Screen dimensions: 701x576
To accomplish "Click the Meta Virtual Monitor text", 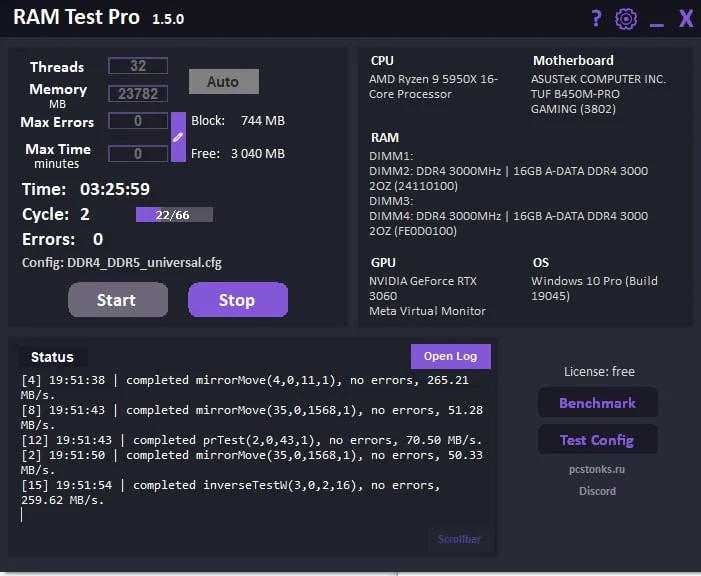I will point(427,311).
